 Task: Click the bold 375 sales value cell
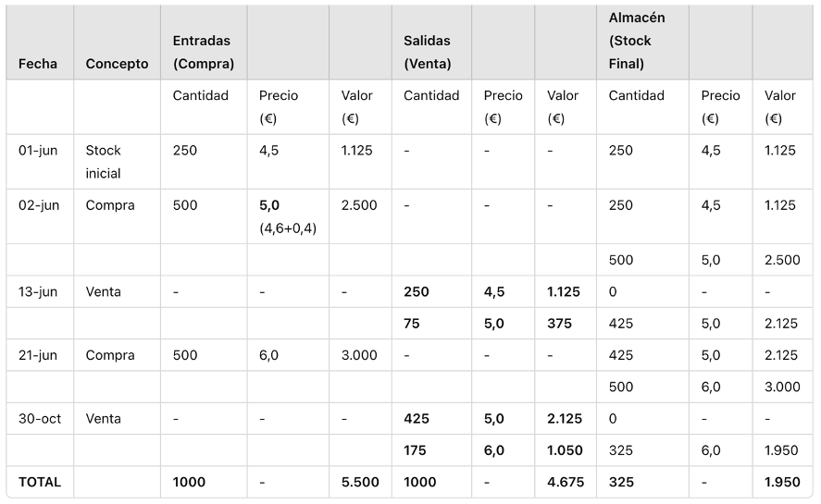[x=559, y=324]
